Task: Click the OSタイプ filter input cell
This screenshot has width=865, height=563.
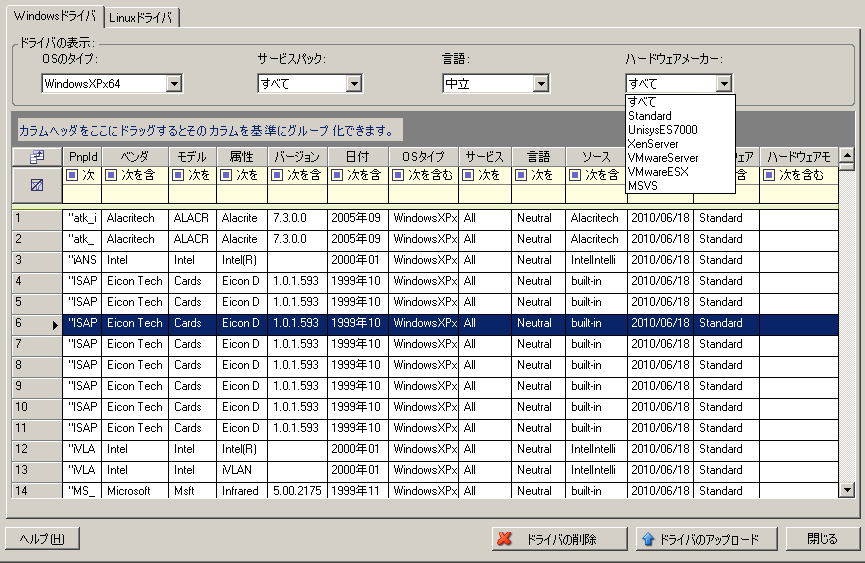Action: pos(423,195)
